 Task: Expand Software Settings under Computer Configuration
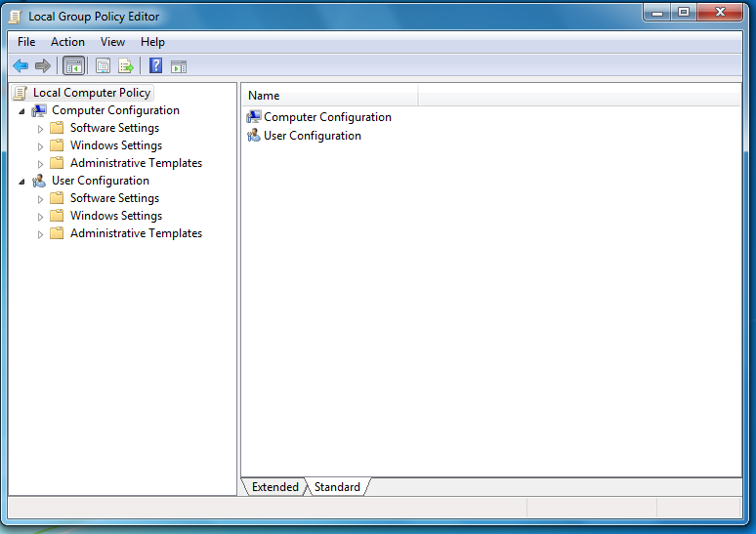40,129
